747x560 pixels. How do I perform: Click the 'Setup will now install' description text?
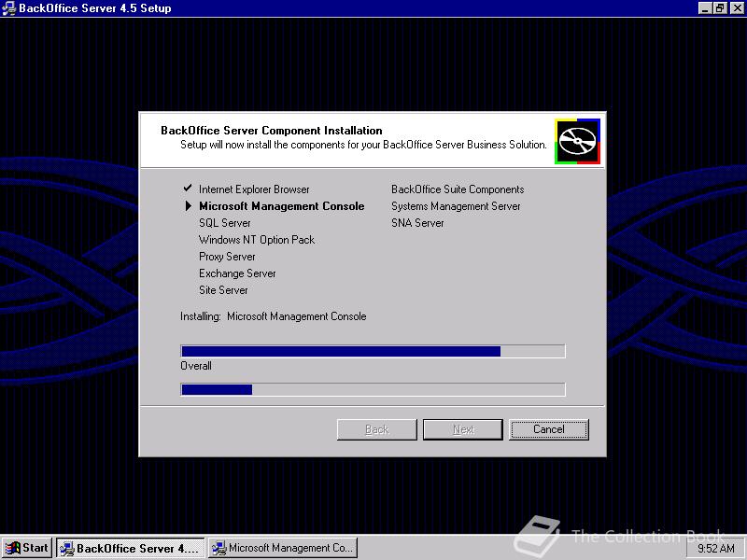coord(363,145)
